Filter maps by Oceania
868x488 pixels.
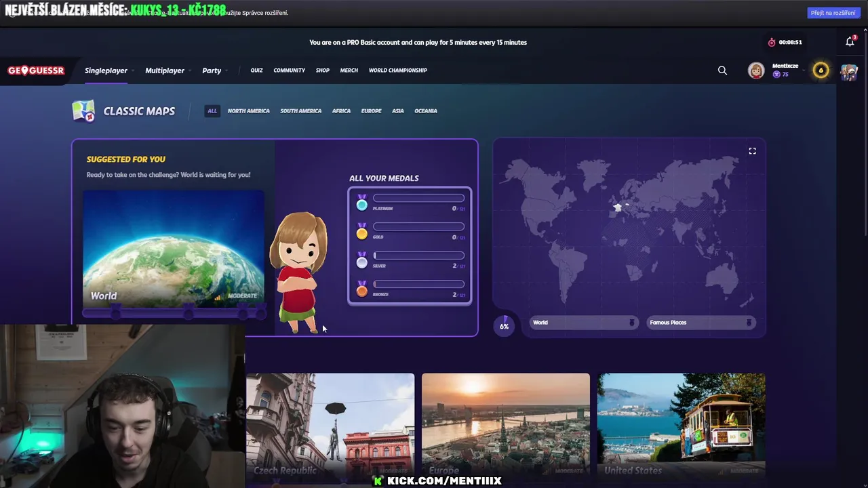[x=426, y=111]
